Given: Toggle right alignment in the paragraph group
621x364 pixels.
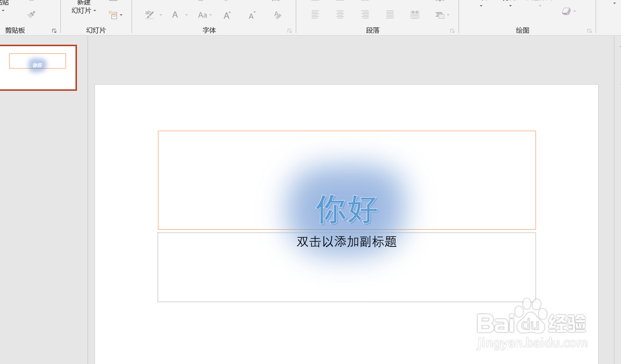Looking at the screenshot, I should click(x=365, y=15).
